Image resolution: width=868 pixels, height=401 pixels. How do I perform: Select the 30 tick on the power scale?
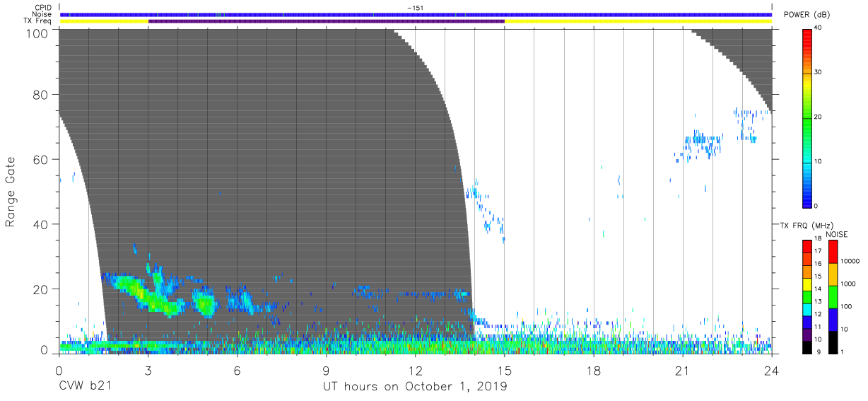[x=819, y=72]
